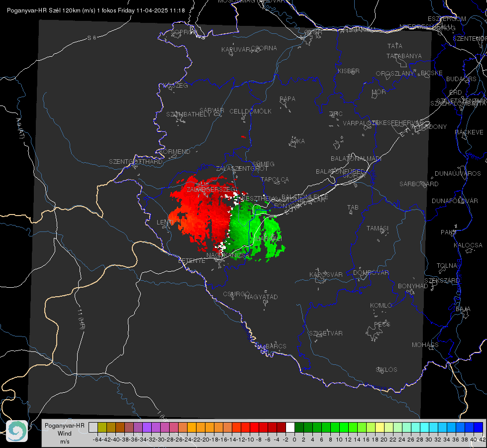Image resolution: width=487 pixels, height=448 pixels.
Task: Pick the pale yellow swatch in the legend
Action: click(x=380, y=428)
